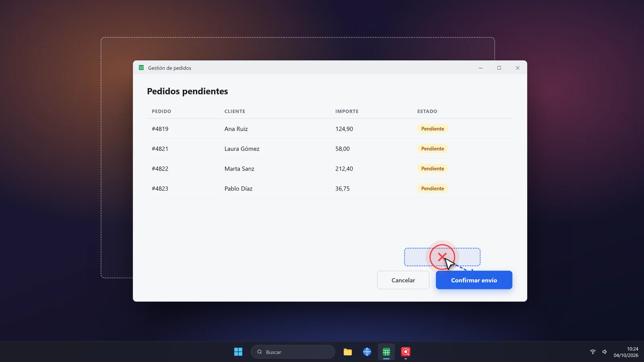
Task: Open the red recorder taskbar icon
Action: tap(406, 352)
